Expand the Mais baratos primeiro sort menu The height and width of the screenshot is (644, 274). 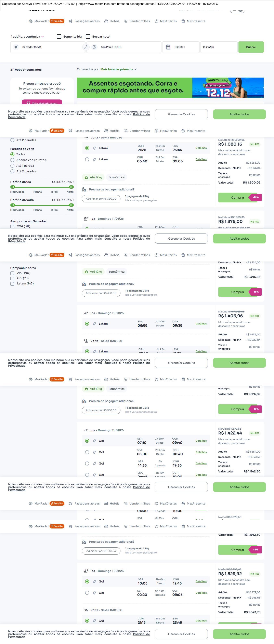coord(118,69)
